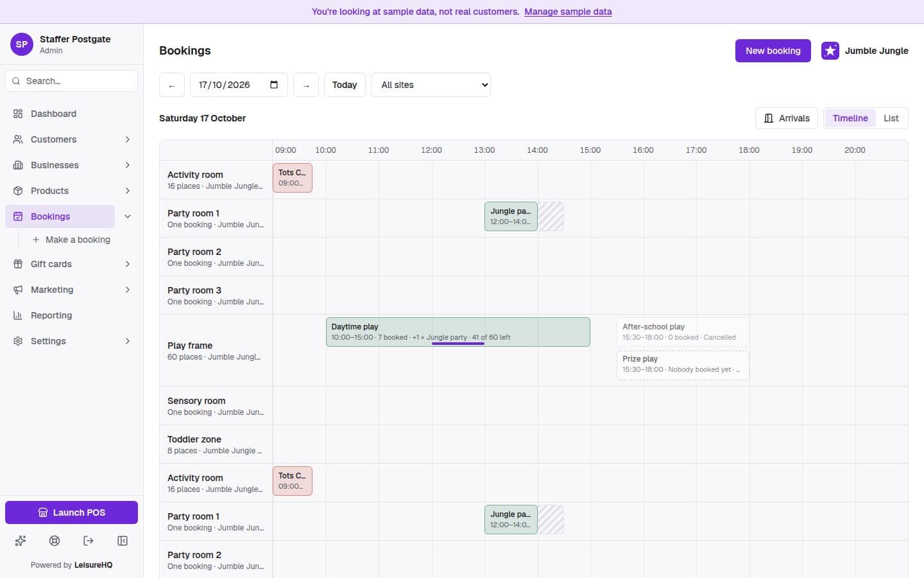Image resolution: width=924 pixels, height=578 pixels.
Task: Click the Jumble Jungle star logo
Action: coord(830,51)
